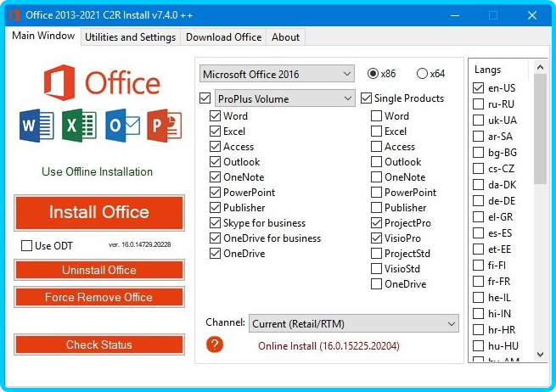Uncheck the en-US language
The height and width of the screenshot is (392, 556).
pos(479,88)
